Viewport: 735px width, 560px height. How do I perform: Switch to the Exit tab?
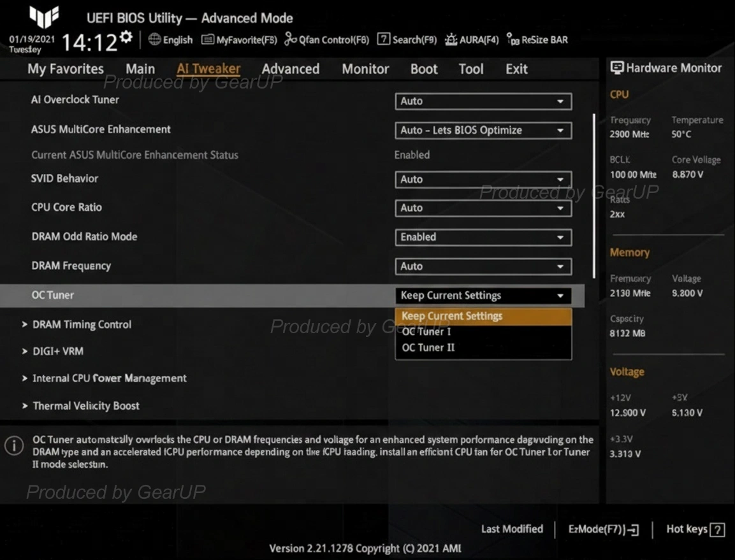click(516, 69)
